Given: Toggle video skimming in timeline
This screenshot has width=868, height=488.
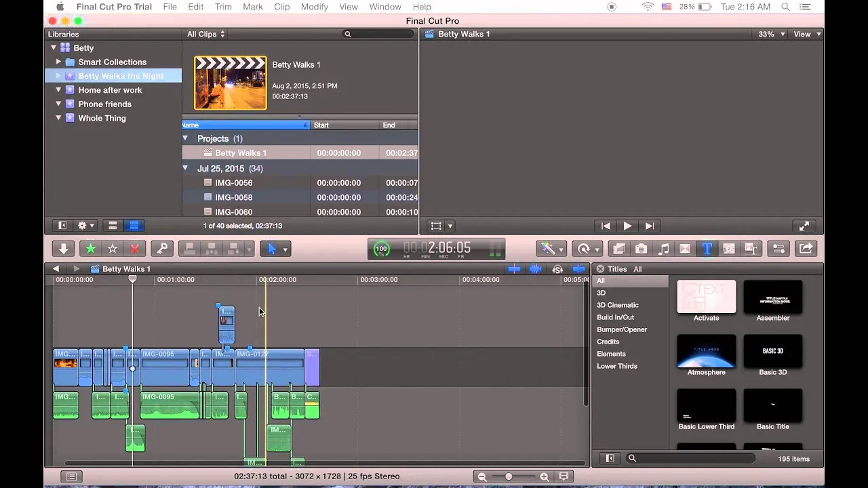Looking at the screenshot, I should click(514, 269).
